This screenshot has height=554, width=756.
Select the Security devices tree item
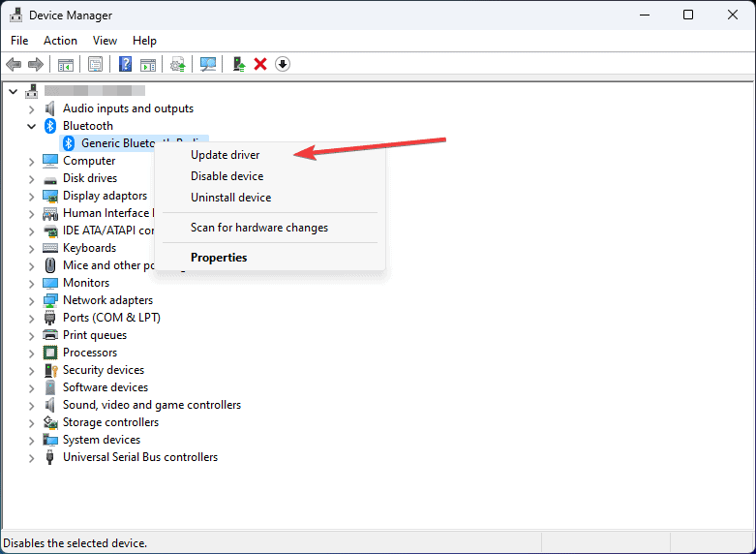point(104,370)
